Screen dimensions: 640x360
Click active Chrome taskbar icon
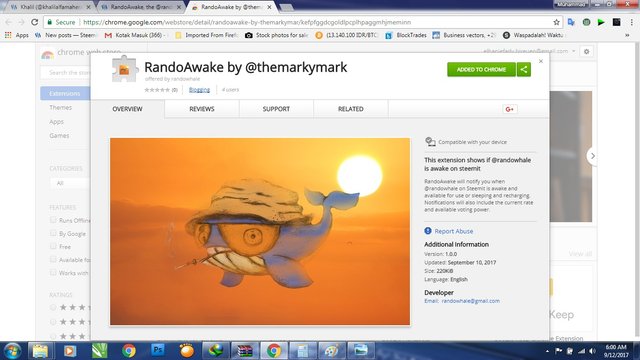[x=274, y=351]
